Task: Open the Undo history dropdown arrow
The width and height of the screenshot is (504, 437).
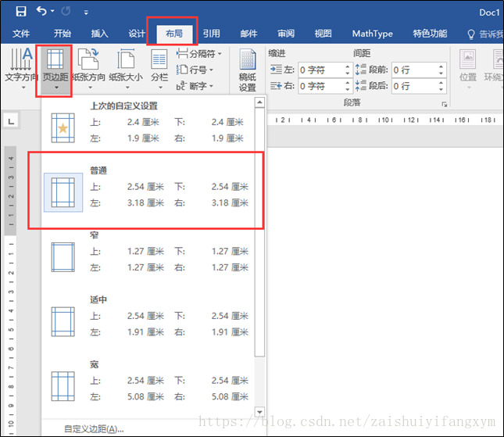Action: click(52, 12)
